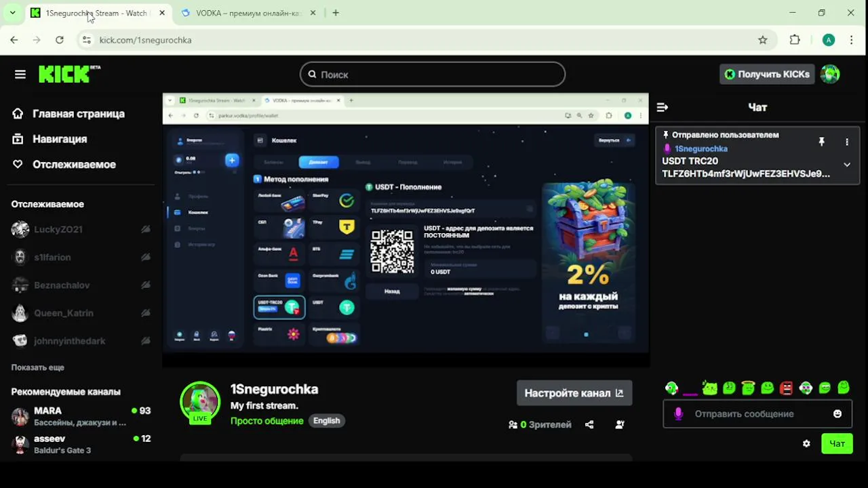Open Отслеживаемое in the sidebar

[x=75, y=164]
